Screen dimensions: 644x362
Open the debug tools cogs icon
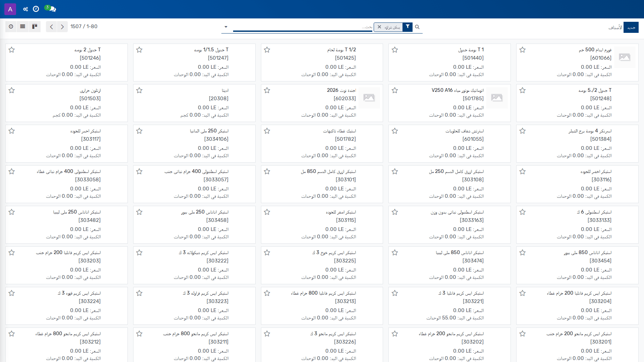click(25, 9)
